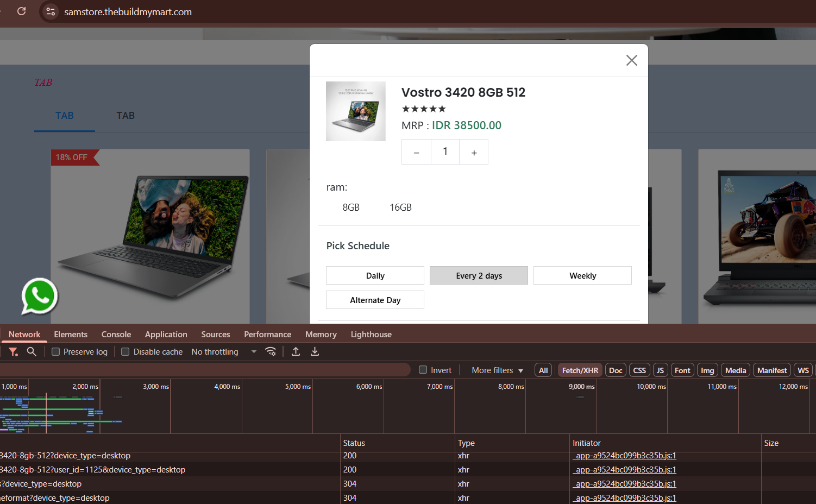The width and height of the screenshot is (816, 504).
Task: Open the WhatsApp chat icon
Action: pyautogui.click(x=40, y=296)
